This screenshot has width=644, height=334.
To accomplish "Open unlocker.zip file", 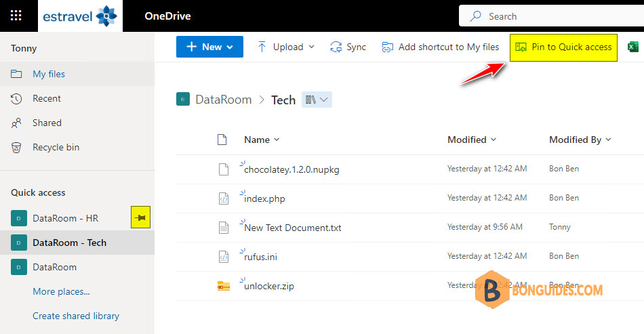I will click(269, 286).
